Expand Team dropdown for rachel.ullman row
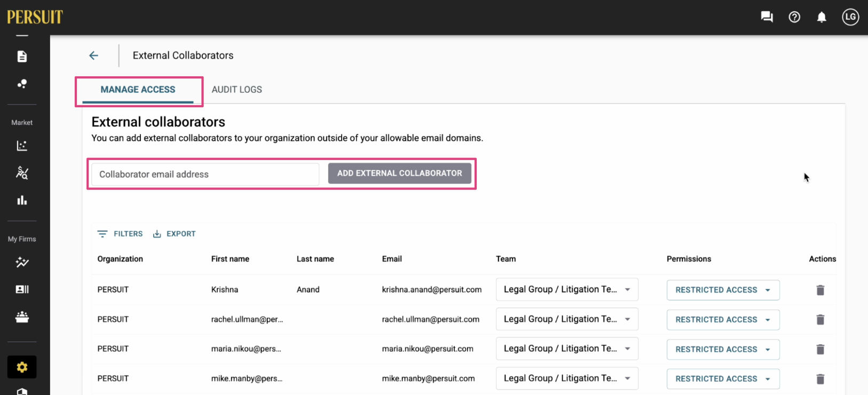Screen dimensions: 868x395 coord(567,319)
